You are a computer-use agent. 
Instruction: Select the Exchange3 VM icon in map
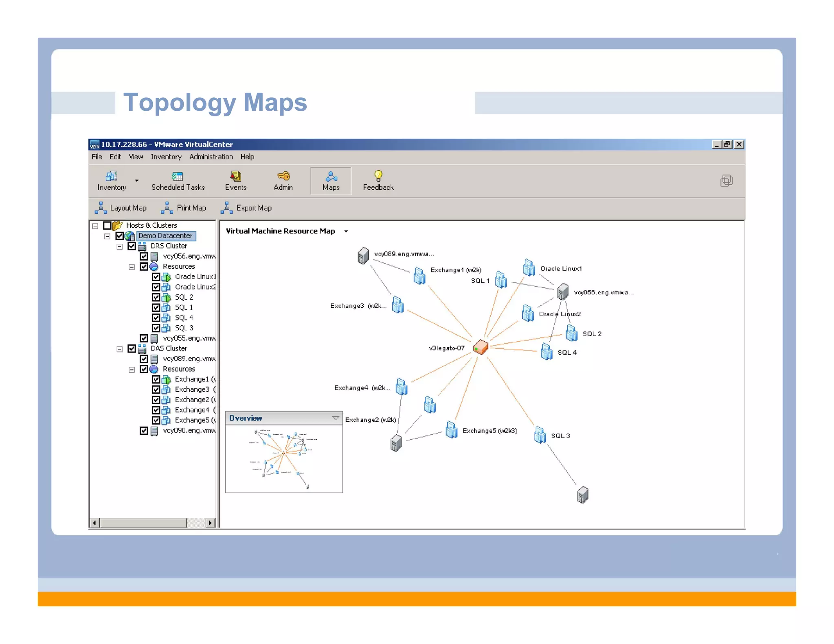click(397, 304)
